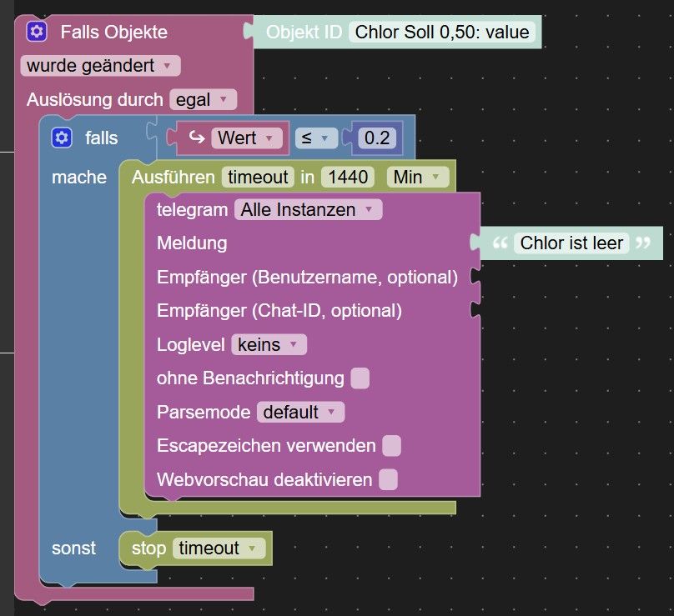This screenshot has width=674, height=616.
Task: Edit the 0.2 number field
Action: point(377,138)
